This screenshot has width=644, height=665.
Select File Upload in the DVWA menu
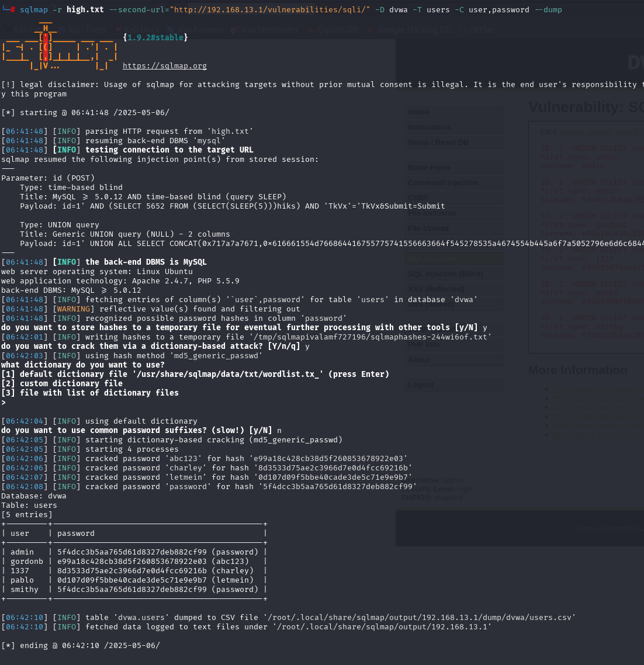[454, 228]
